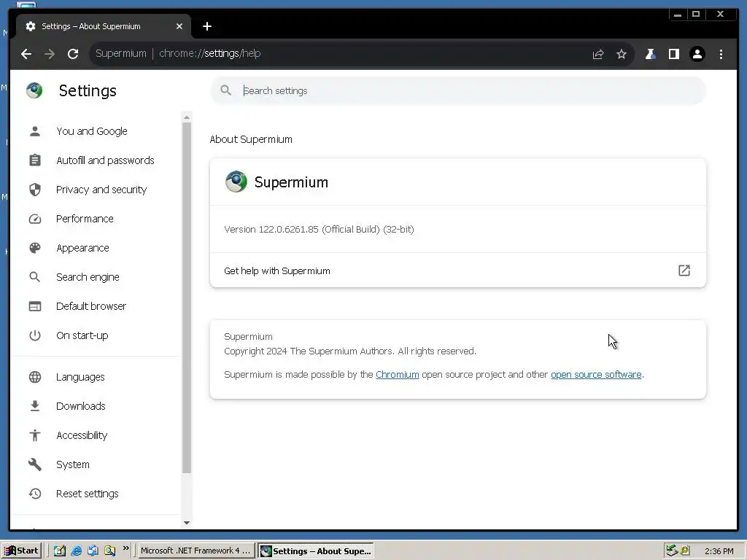Open Languages settings
The height and width of the screenshot is (560, 747).
[x=80, y=377]
